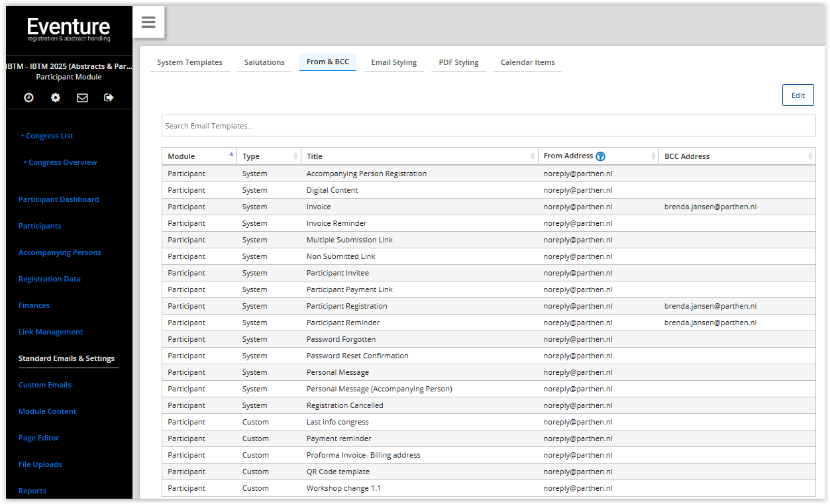Open the Email Styling tab

[x=394, y=62]
